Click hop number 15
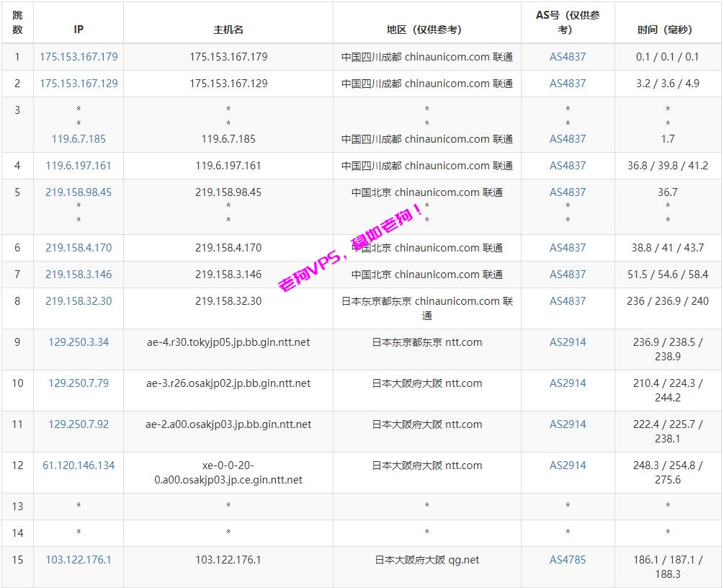 click(x=17, y=560)
